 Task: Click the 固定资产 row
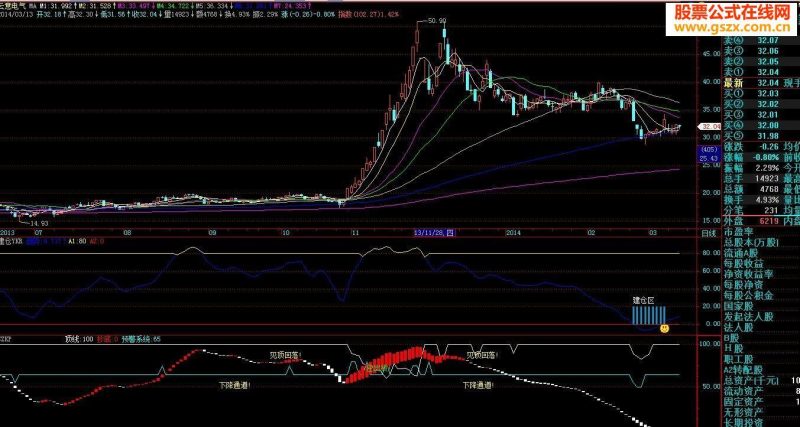point(761,401)
